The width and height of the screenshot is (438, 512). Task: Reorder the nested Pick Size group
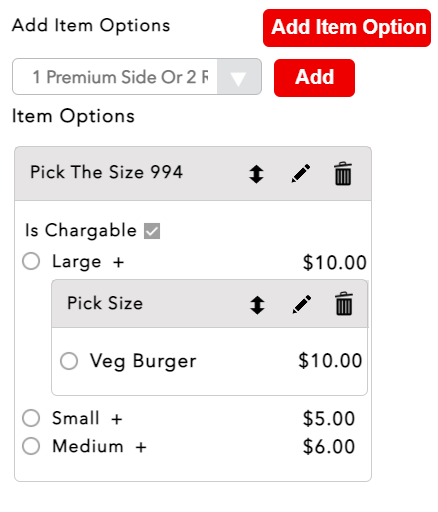[257, 305]
